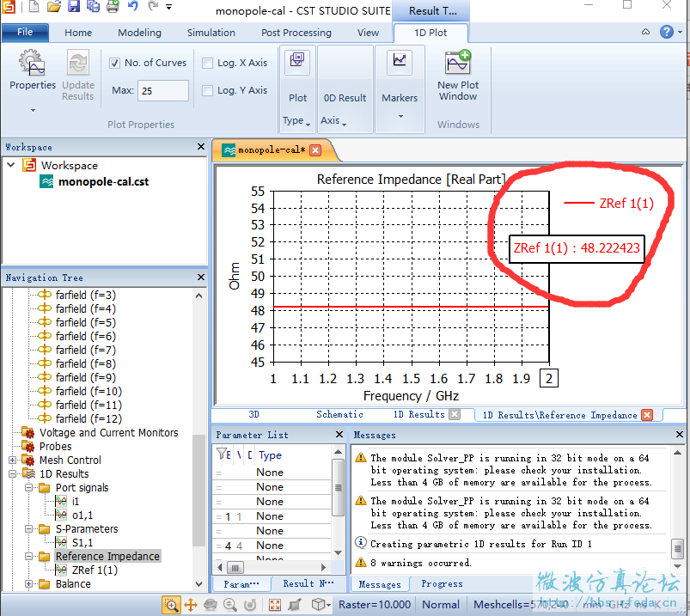Enable the Log. X Axis checkbox
This screenshot has height=616, width=690.
(207, 63)
